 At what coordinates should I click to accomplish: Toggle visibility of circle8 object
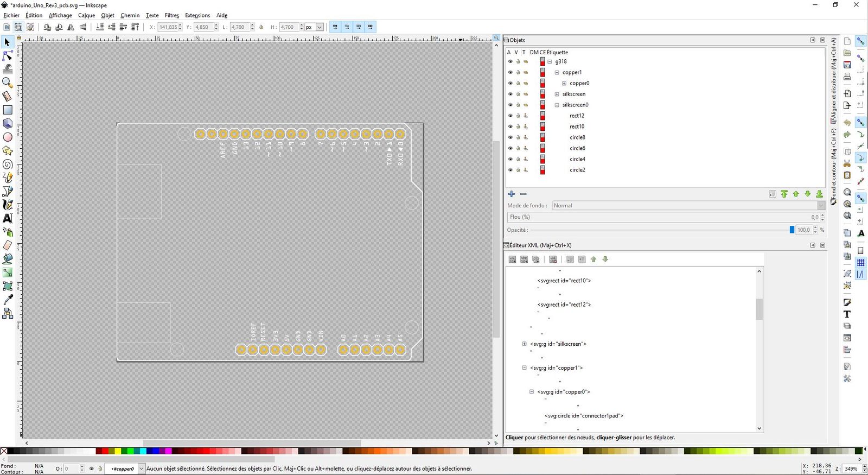tap(510, 137)
